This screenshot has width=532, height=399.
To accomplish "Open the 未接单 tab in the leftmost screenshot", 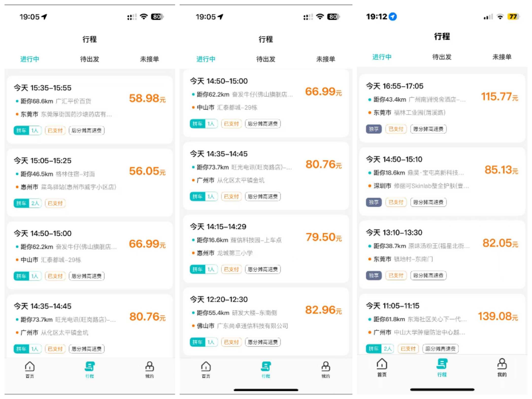I will (x=150, y=59).
